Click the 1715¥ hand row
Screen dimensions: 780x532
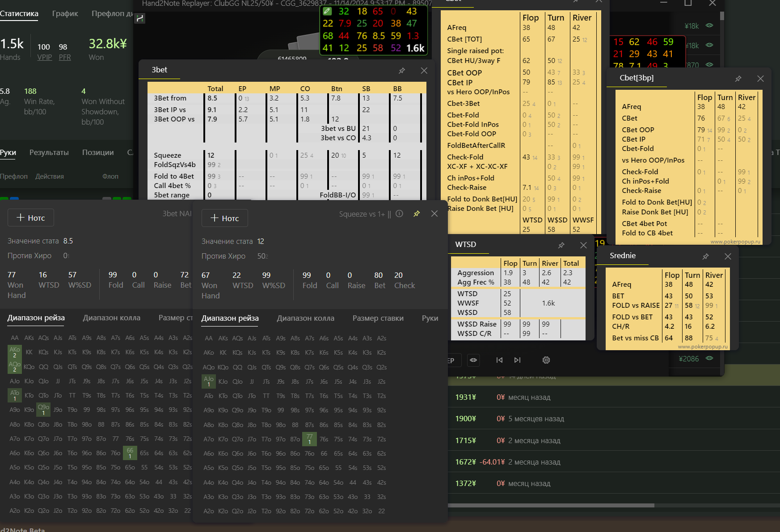coord(614,440)
